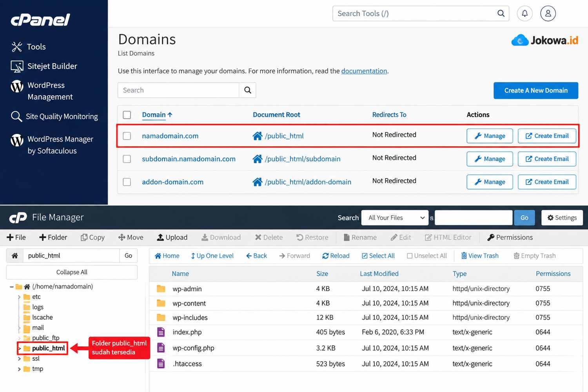Click Create Email for namadomain.com
588x392 pixels.
click(x=547, y=136)
